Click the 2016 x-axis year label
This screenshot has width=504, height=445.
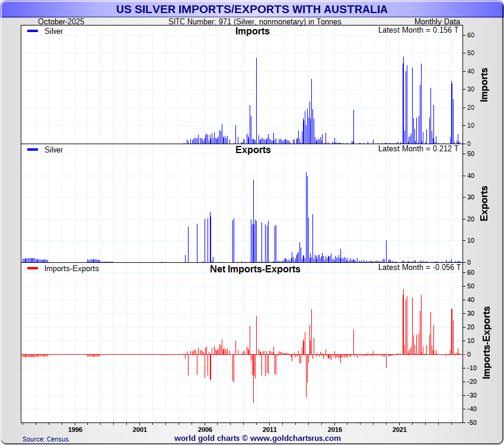(x=335, y=430)
